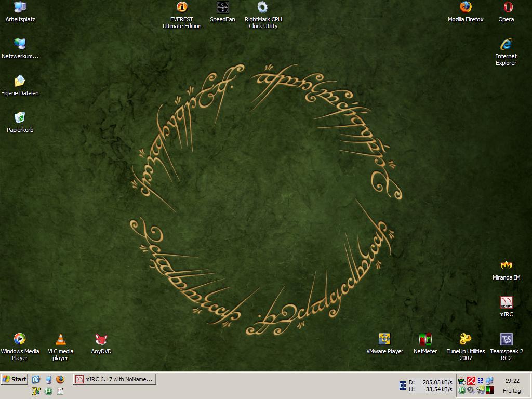Screen dimensions: 532x399
Task: Click computer quick launch icon beside Firefox
Action: click(x=48, y=379)
